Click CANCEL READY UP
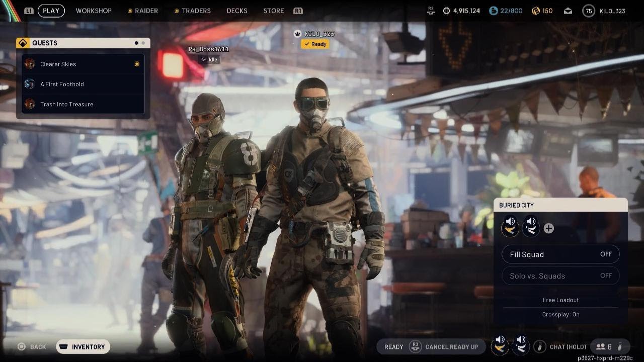 [x=452, y=347]
